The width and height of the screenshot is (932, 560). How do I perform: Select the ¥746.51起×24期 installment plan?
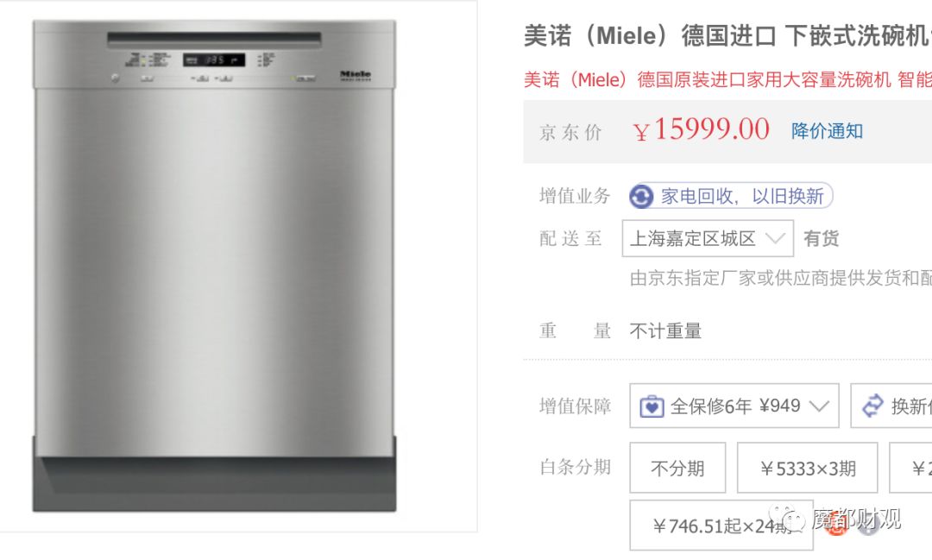click(721, 525)
